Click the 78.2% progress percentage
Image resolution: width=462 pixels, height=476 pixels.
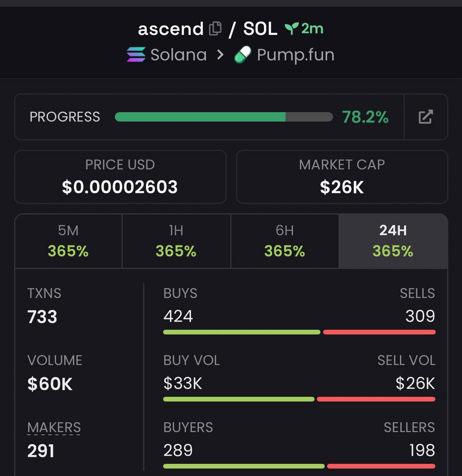point(365,117)
